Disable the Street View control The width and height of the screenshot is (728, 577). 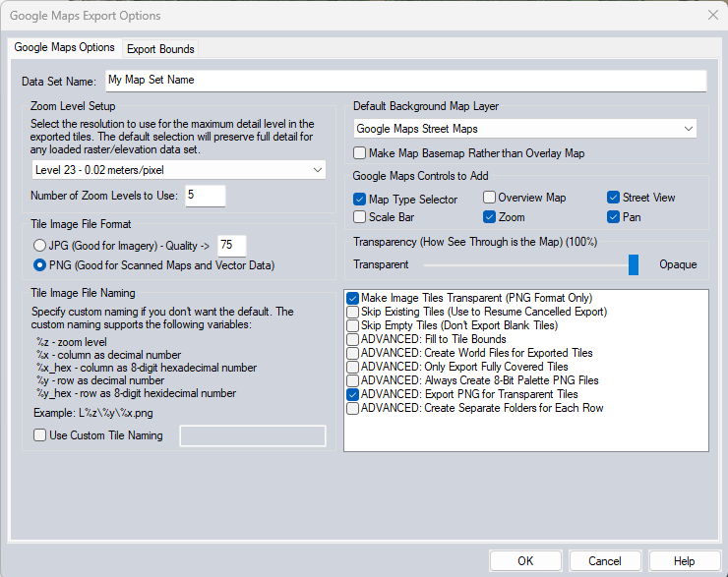click(613, 198)
